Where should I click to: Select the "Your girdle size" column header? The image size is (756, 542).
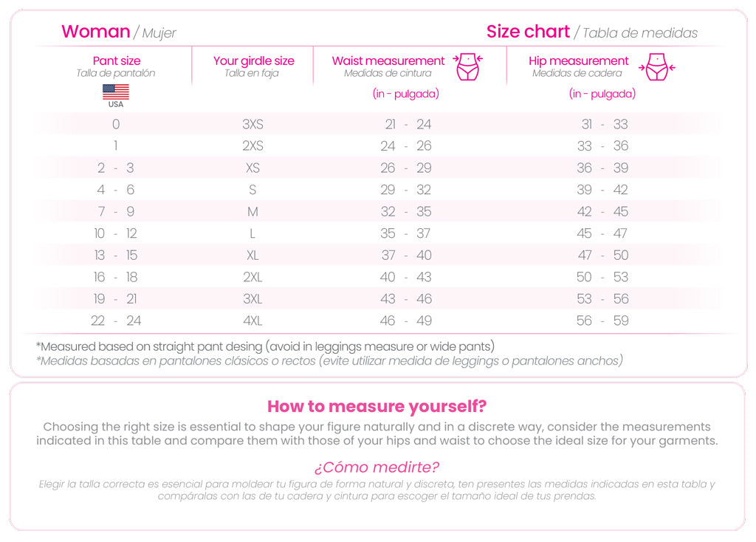[253, 61]
